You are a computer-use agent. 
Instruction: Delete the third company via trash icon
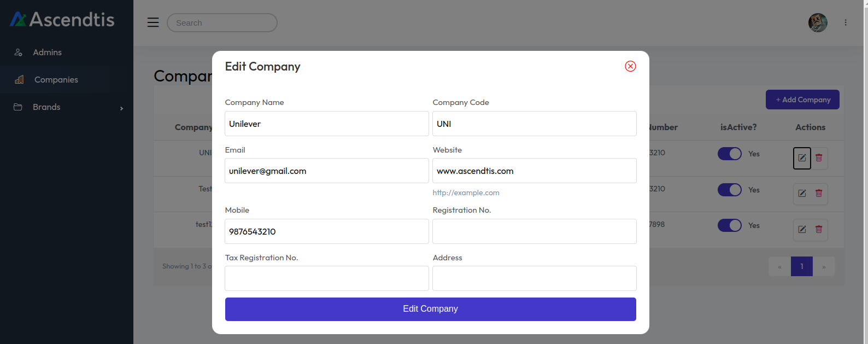819,230
